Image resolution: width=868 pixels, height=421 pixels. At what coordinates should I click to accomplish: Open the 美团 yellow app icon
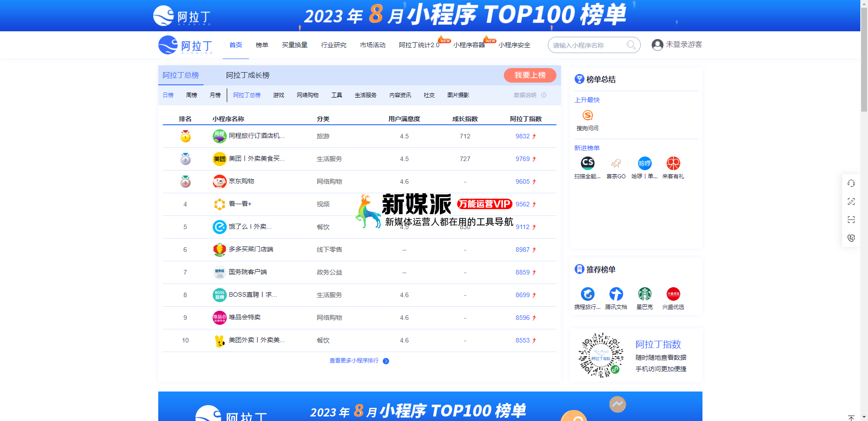tap(219, 159)
